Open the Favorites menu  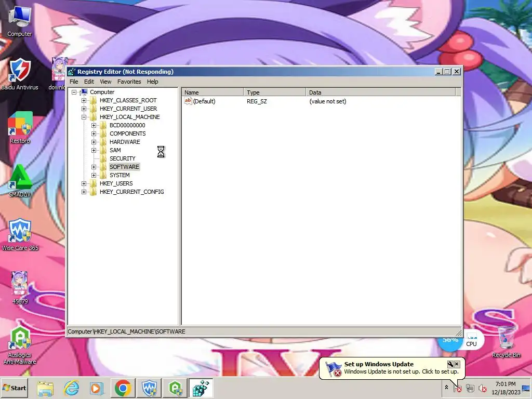[x=129, y=82]
